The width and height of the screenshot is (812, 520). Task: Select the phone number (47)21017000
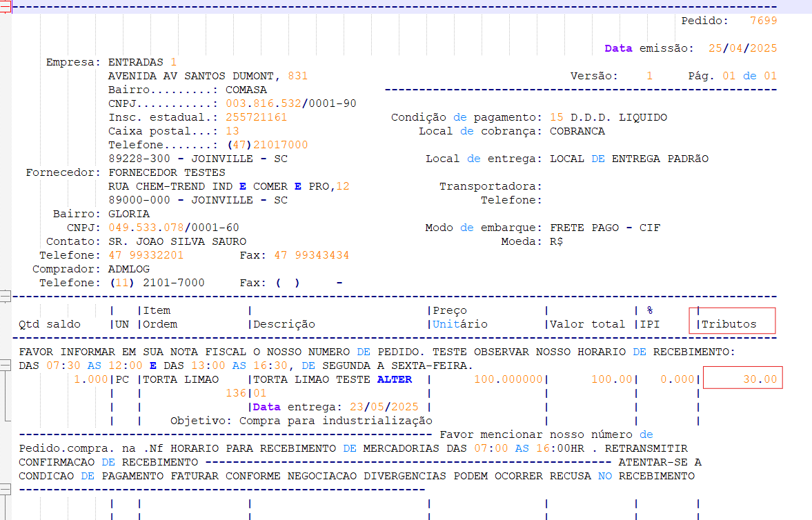[267, 145]
